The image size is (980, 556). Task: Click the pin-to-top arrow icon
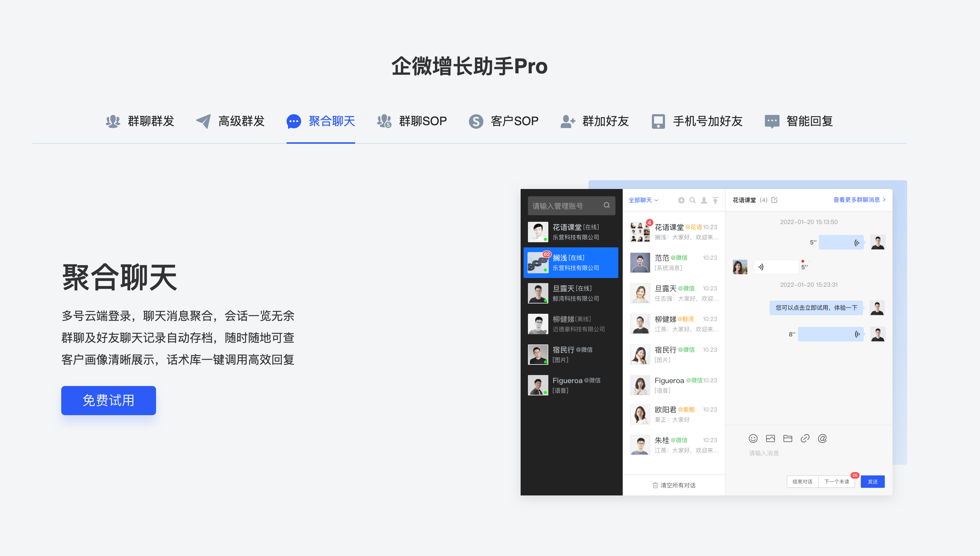(715, 200)
